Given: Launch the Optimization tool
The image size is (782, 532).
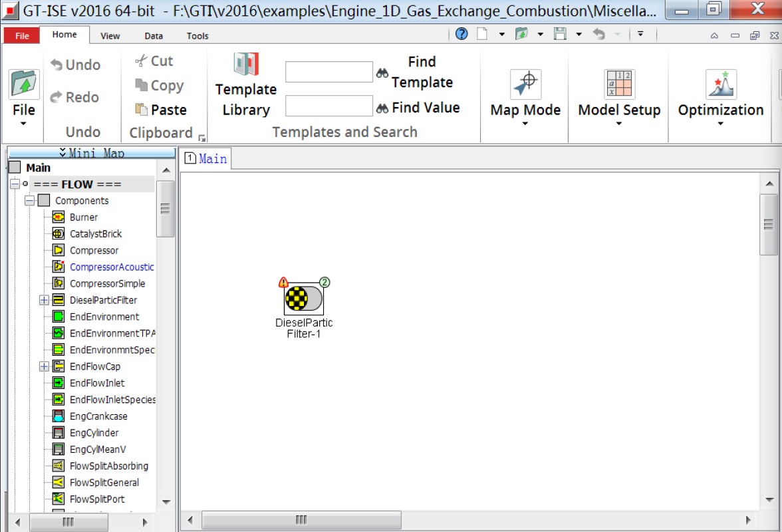Looking at the screenshot, I should [720, 90].
